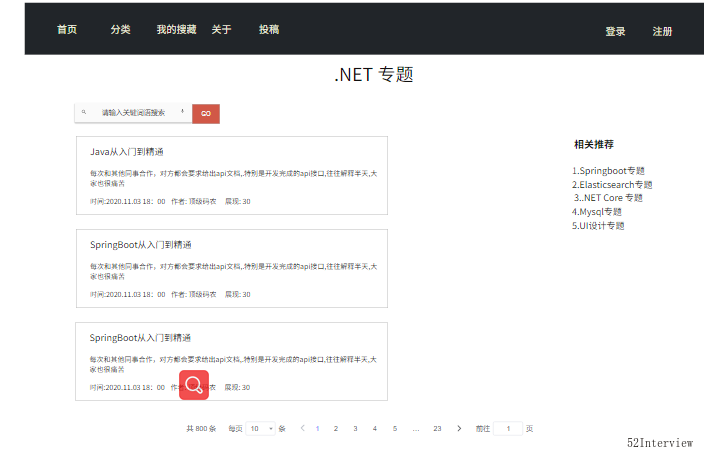This screenshot has height=459, width=704.
Task: Go to previous page with left chevron
Action: (x=303, y=428)
